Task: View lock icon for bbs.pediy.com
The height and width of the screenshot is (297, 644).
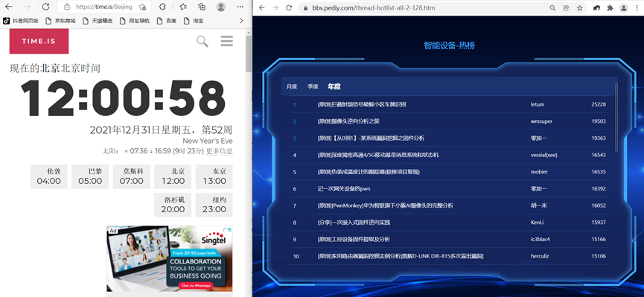Action: (x=305, y=7)
